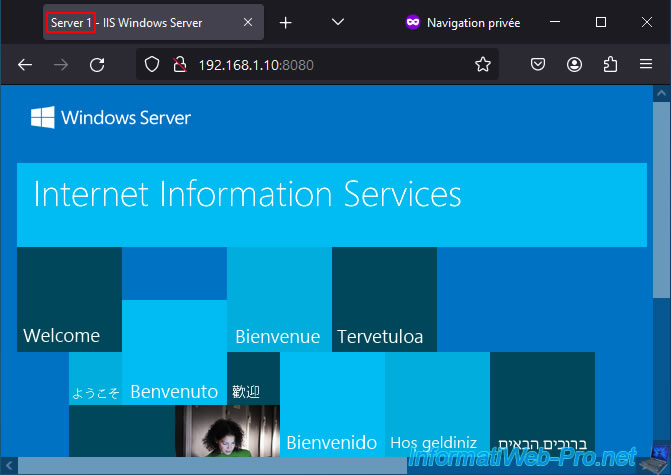This screenshot has height=475, width=671.
Task: Click the Navigation privée indicator
Action: (463, 22)
